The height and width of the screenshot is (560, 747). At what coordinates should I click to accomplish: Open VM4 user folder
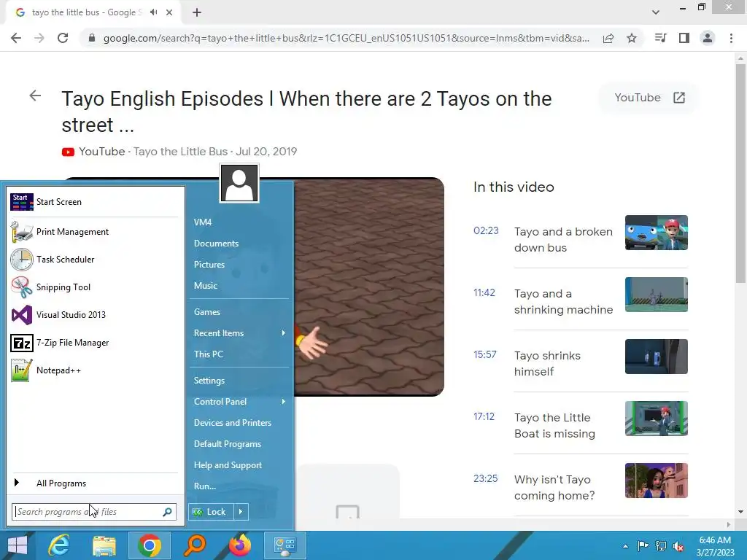(203, 222)
